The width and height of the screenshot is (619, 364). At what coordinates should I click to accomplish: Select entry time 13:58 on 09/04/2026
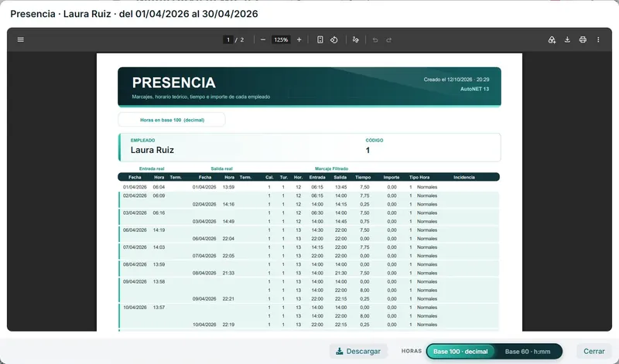159,281
